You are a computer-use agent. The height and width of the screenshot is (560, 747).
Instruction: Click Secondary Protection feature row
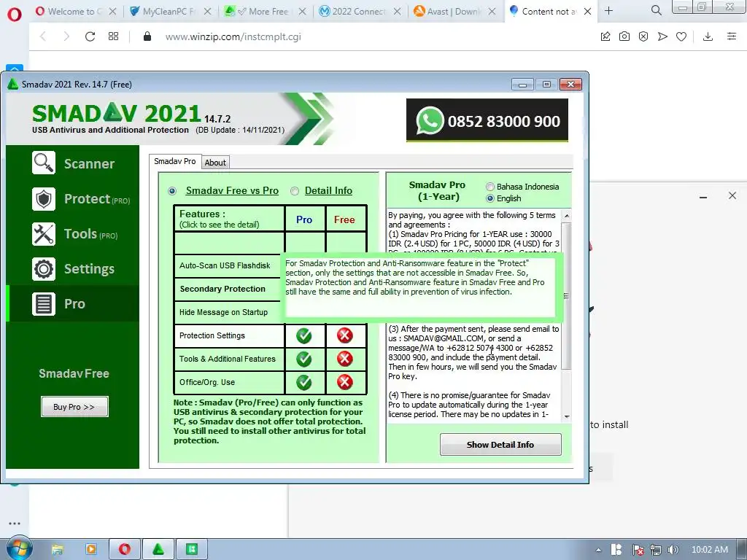[x=228, y=289]
